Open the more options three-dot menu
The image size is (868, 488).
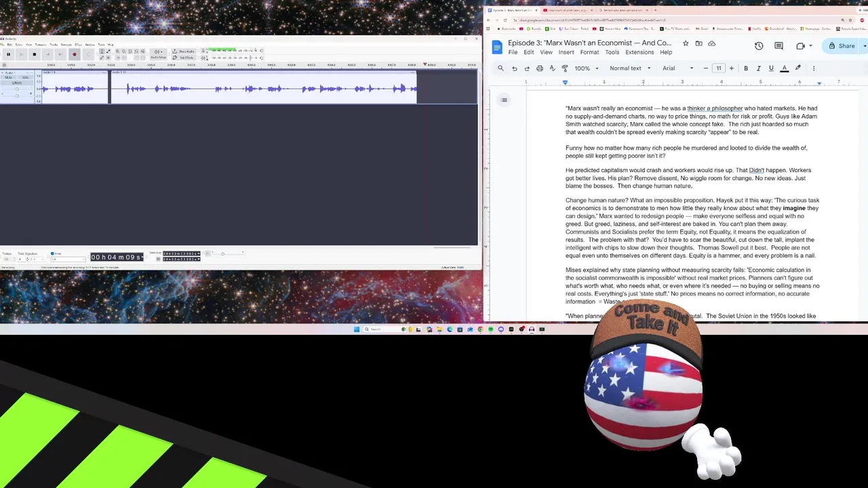(x=814, y=68)
